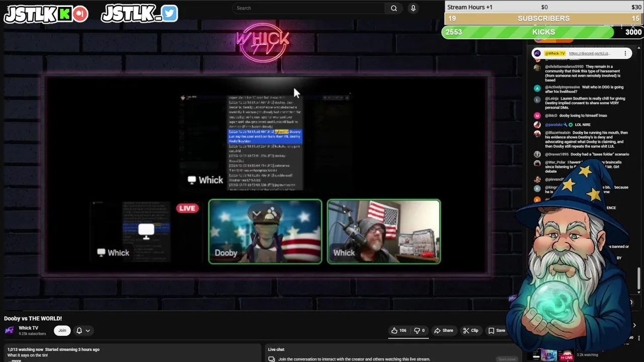Dislike the video with thumbs down
644x362 pixels.
[420, 330]
